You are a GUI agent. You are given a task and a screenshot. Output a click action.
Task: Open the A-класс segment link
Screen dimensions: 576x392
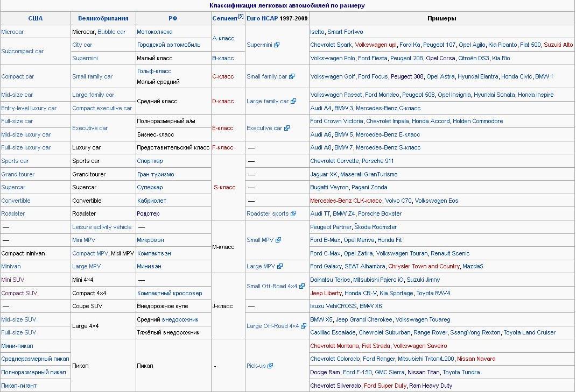click(x=223, y=38)
